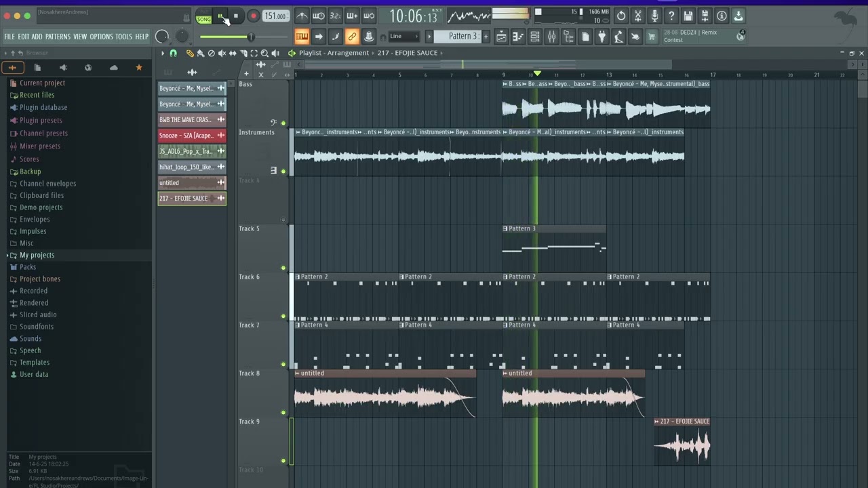The width and height of the screenshot is (868, 488).
Task: Expand the Channel presets folder
Action: 43,134
